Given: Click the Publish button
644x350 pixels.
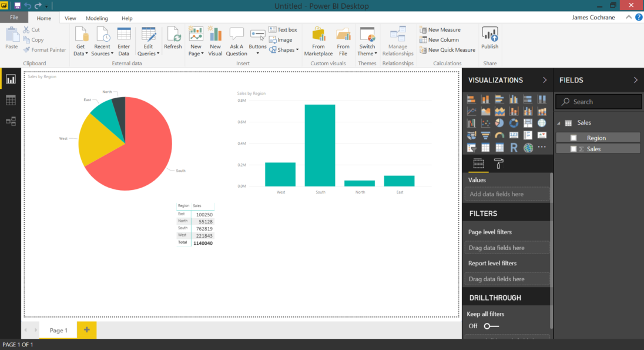Looking at the screenshot, I should (489, 39).
